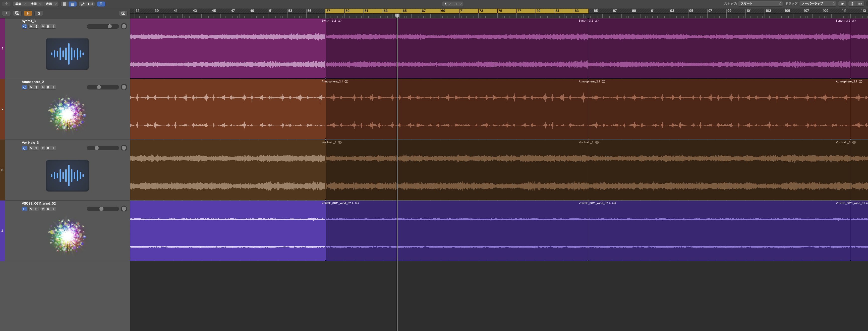Switch to grid view icon
Screen dimensions: 868x331
click(64, 4)
